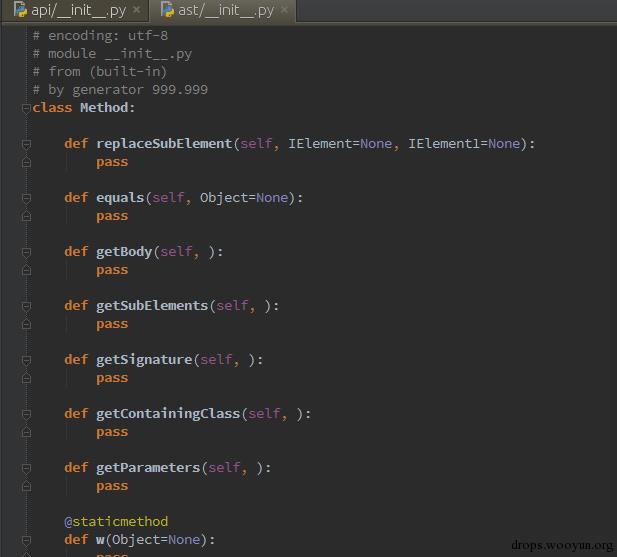This screenshot has width=617, height=557.
Task: Fold the getSubElements method in gutter
Action: 26,306
